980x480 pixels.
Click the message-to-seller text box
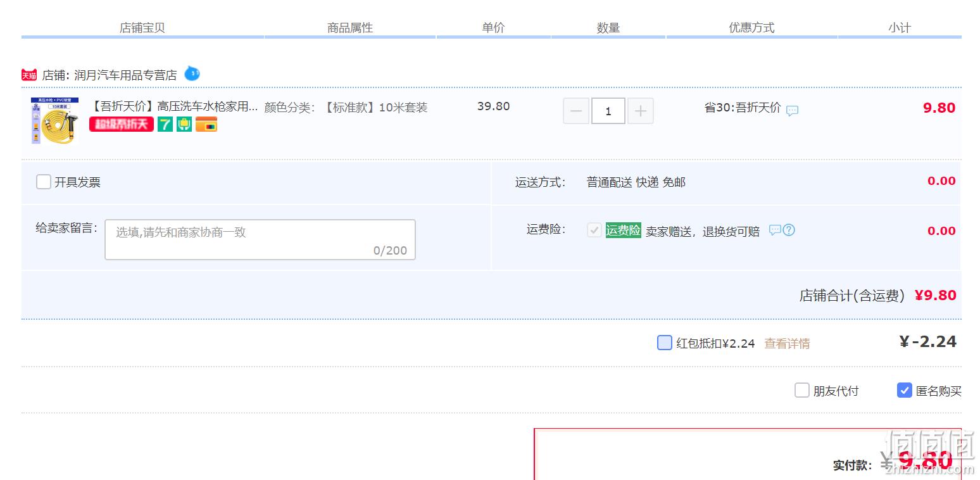click(x=260, y=240)
